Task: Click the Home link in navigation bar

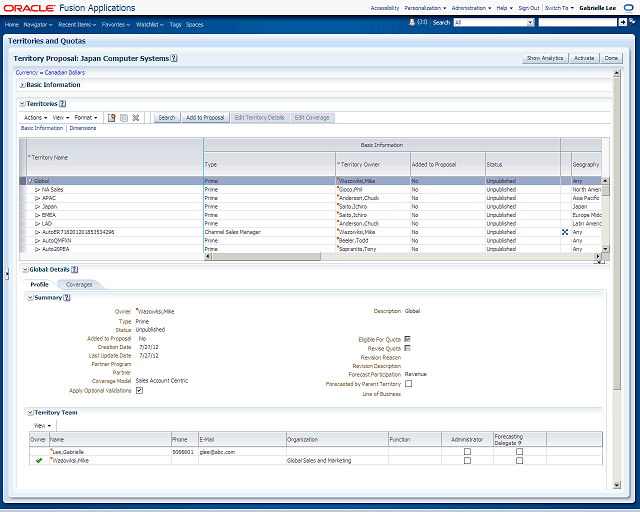Action: pyautogui.click(x=12, y=24)
